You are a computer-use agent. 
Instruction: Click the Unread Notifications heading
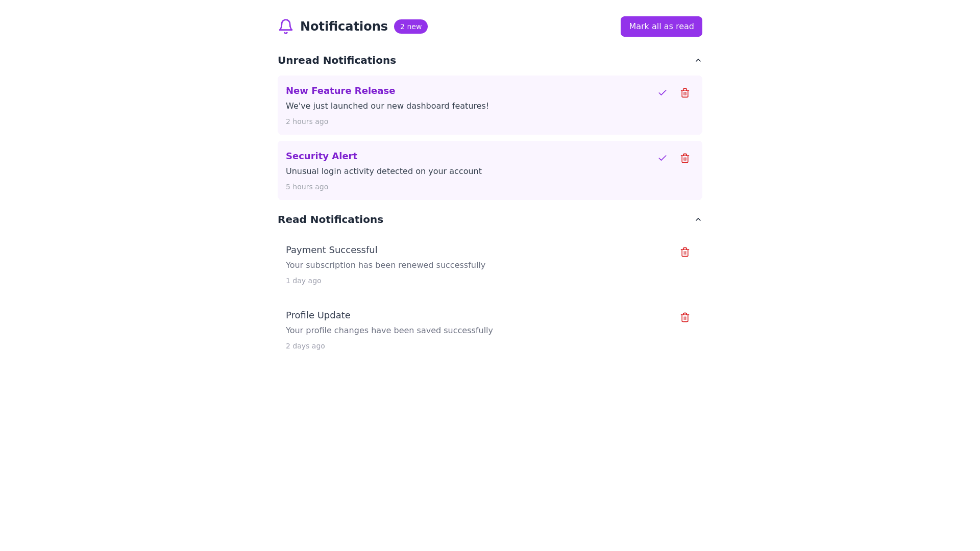[x=337, y=60]
